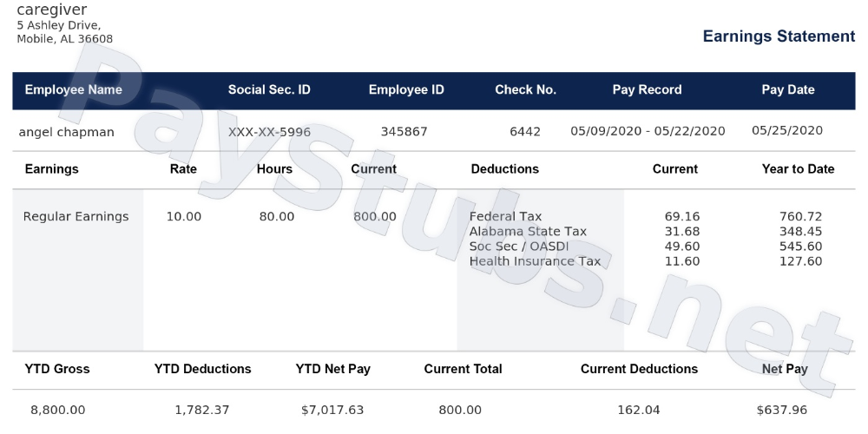Click the caregiver company name

click(52, 10)
